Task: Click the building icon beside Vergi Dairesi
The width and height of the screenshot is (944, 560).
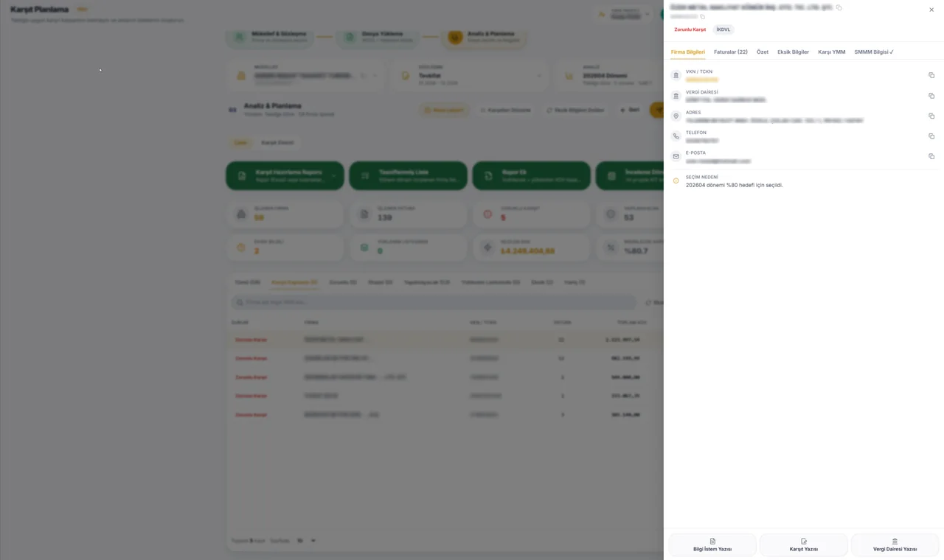Action: (676, 96)
